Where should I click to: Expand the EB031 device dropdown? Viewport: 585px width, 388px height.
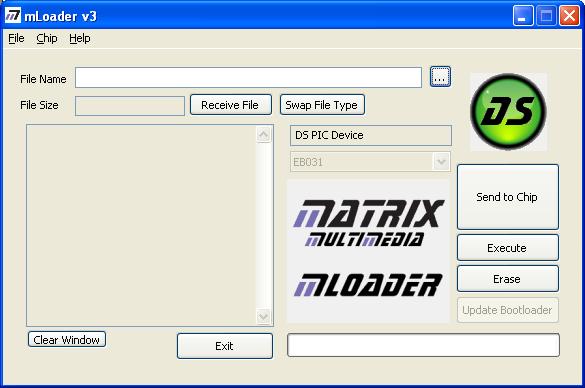[441, 162]
